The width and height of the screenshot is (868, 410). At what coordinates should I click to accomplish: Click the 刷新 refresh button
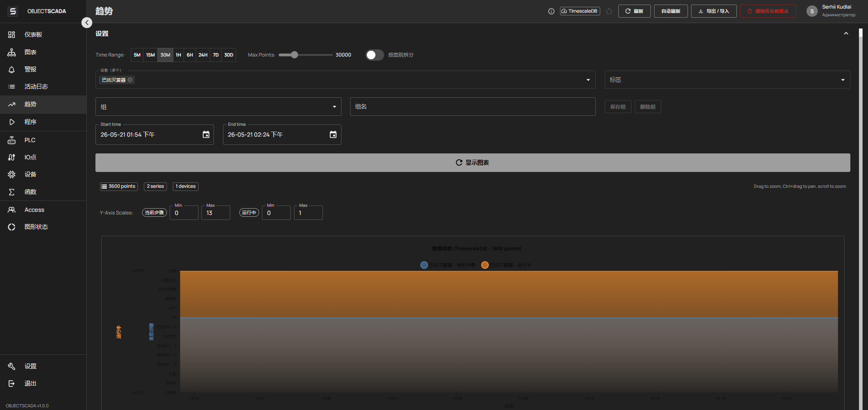pyautogui.click(x=634, y=11)
